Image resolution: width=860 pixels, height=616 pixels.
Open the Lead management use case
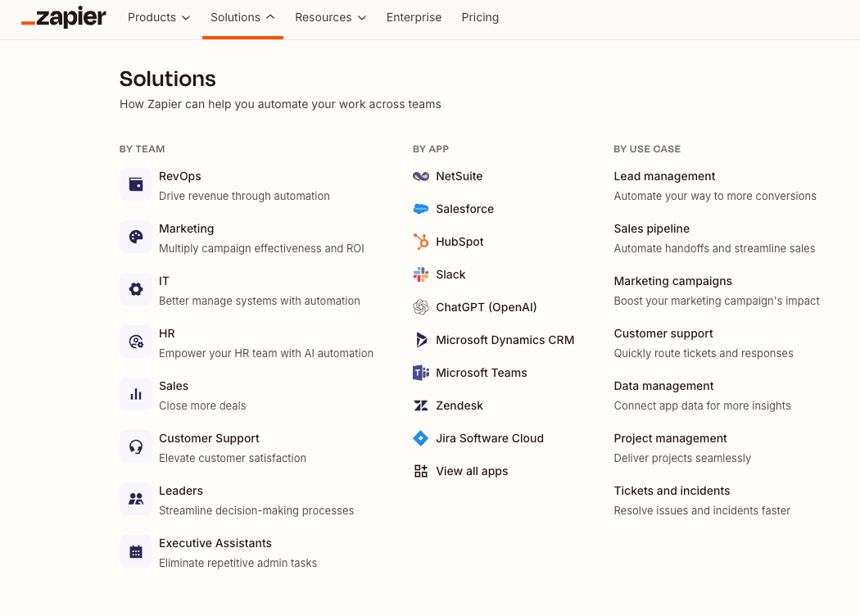click(664, 176)
